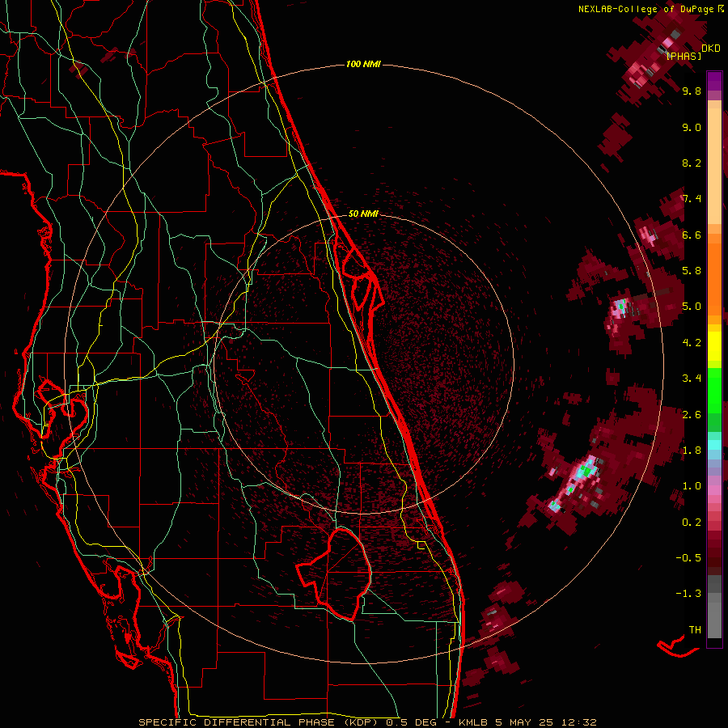Viewport: 728px width, 728px height.
Task: Click the [PHAS] units label
Action: coord(684,56)
